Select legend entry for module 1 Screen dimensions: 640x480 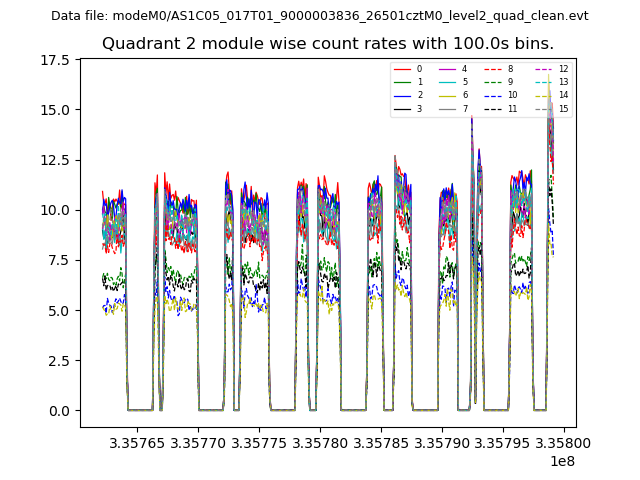pyautogui.click(x=403, y=82)
